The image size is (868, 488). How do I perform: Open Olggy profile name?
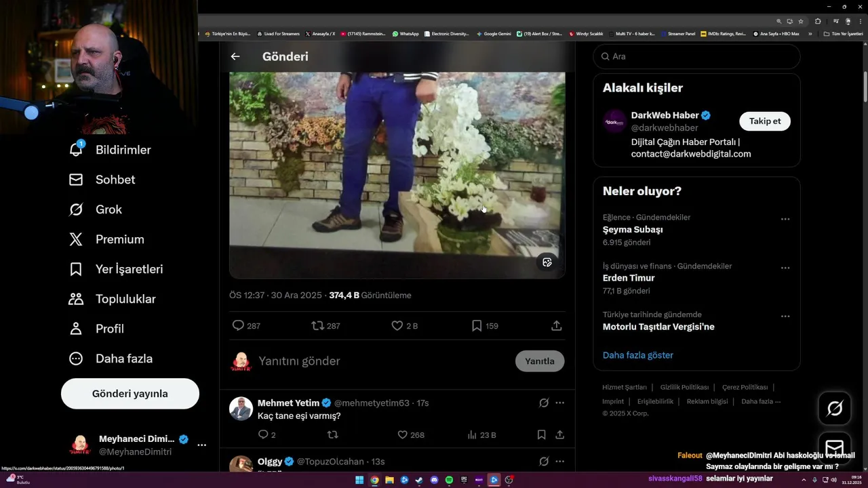pos(270,462)
